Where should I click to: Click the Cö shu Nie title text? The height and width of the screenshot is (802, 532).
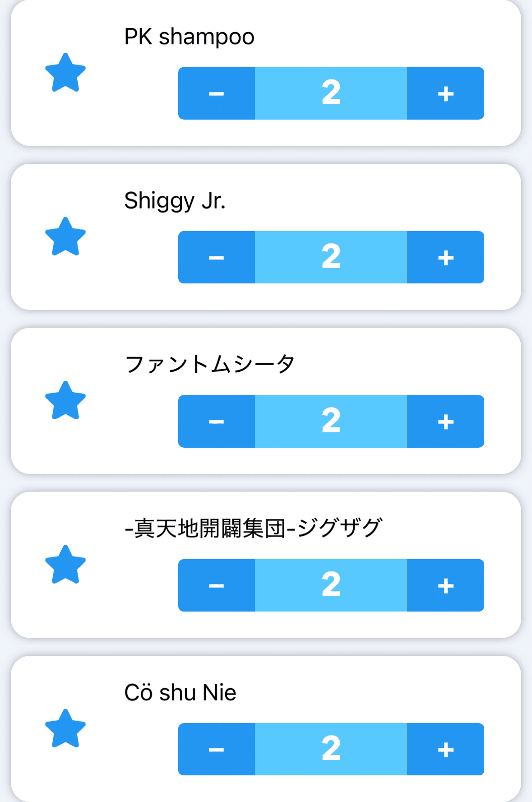(180, 692)
